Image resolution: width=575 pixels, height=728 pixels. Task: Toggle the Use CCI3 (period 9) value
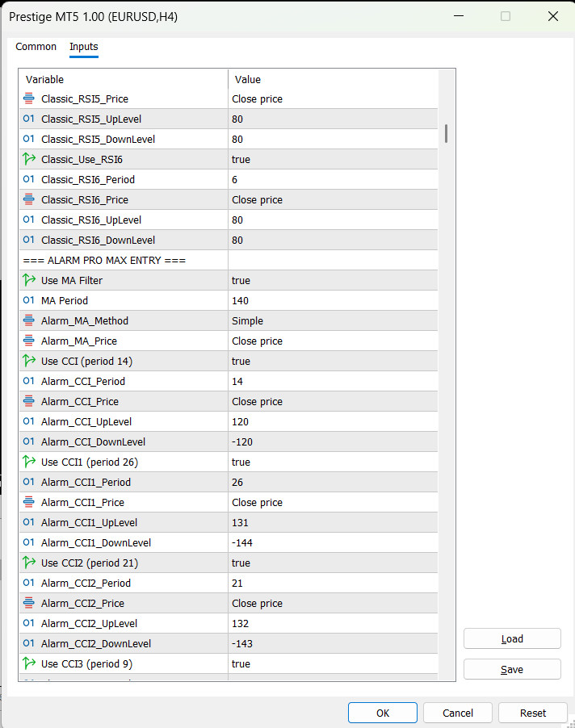[x=333, y=664]
